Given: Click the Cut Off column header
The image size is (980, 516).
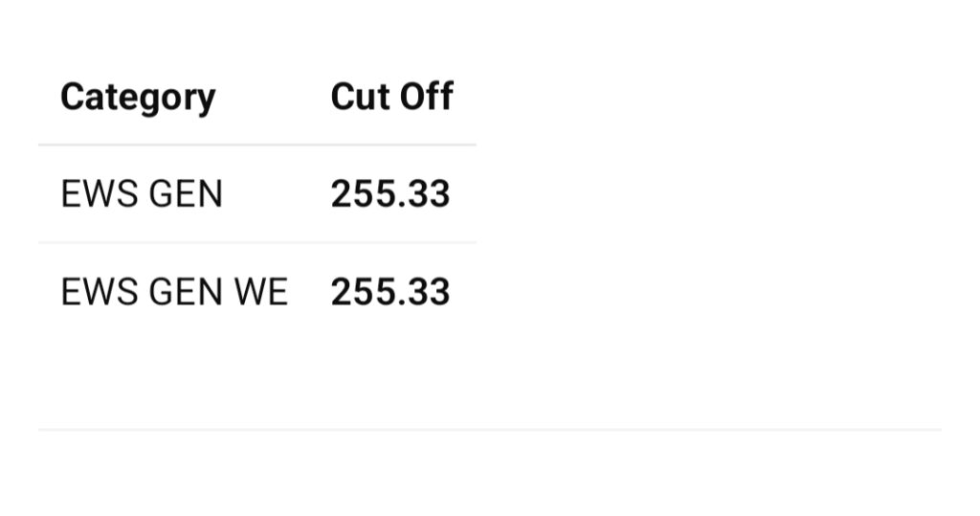Looking at the screenshot, I should pos(391,97).
